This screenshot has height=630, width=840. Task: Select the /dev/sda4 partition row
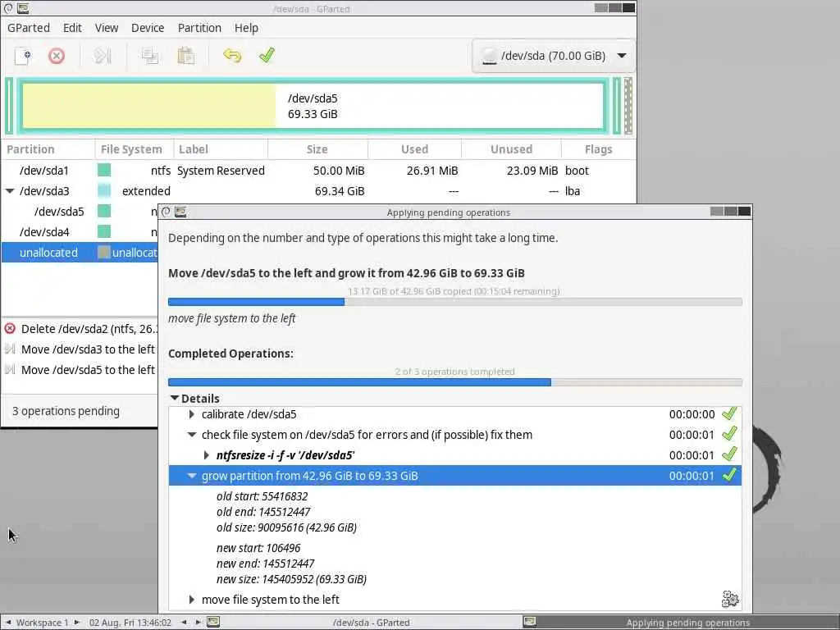tap(80, 232)
